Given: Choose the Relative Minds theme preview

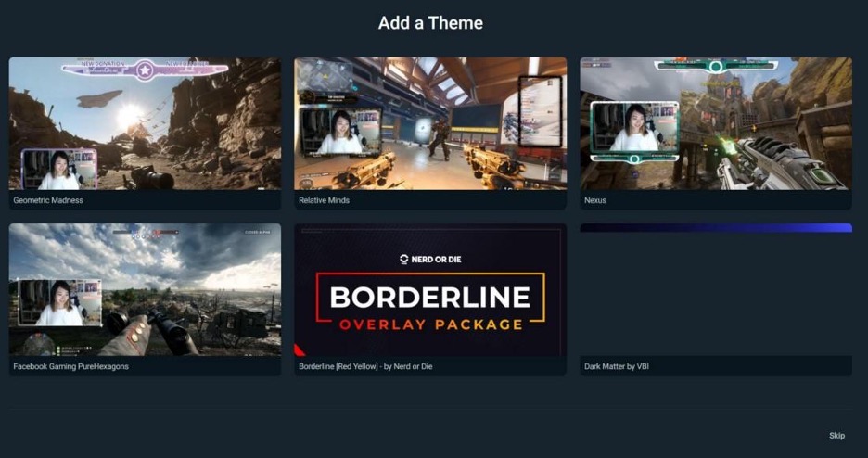Looking at the screenshot, I should (430, 123).
